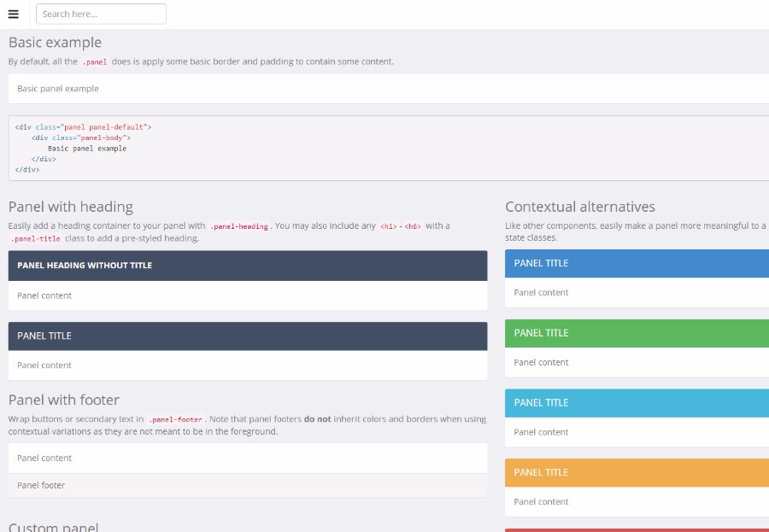Open the hamburger menu icon
The image size is (769, 532).
coord(13,14)
